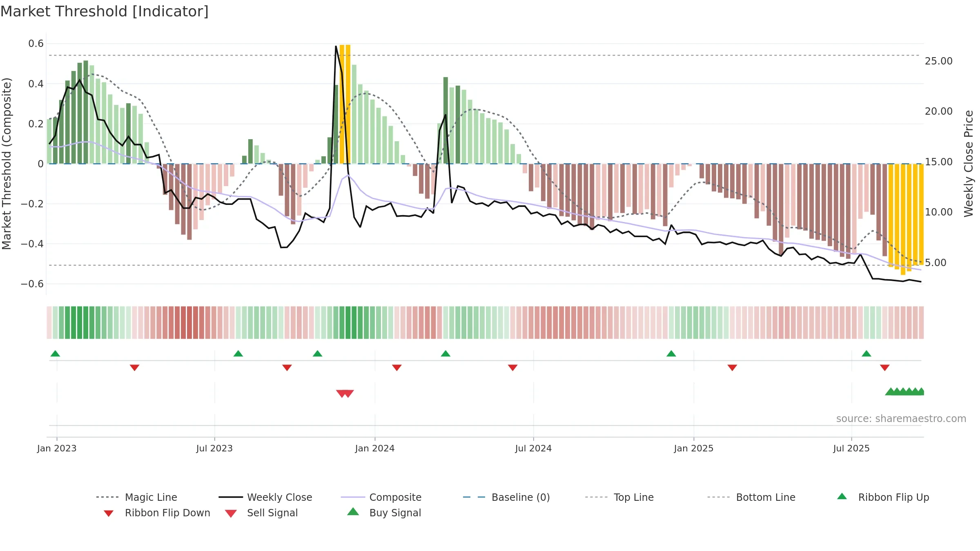The width and height of the screenshot is (980, 551).
Task: Click the Jan 2023 x-axis label
Action: [x=57, y=448]
